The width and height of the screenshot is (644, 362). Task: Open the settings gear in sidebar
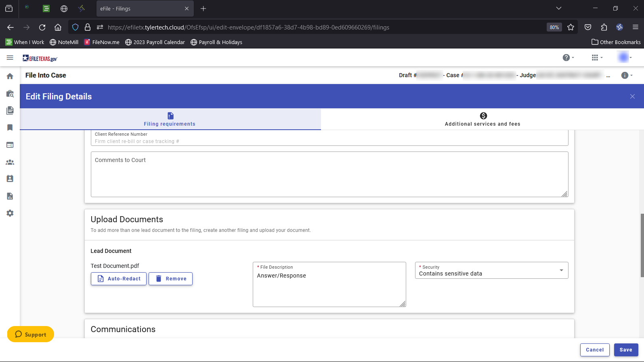(10, 213)
